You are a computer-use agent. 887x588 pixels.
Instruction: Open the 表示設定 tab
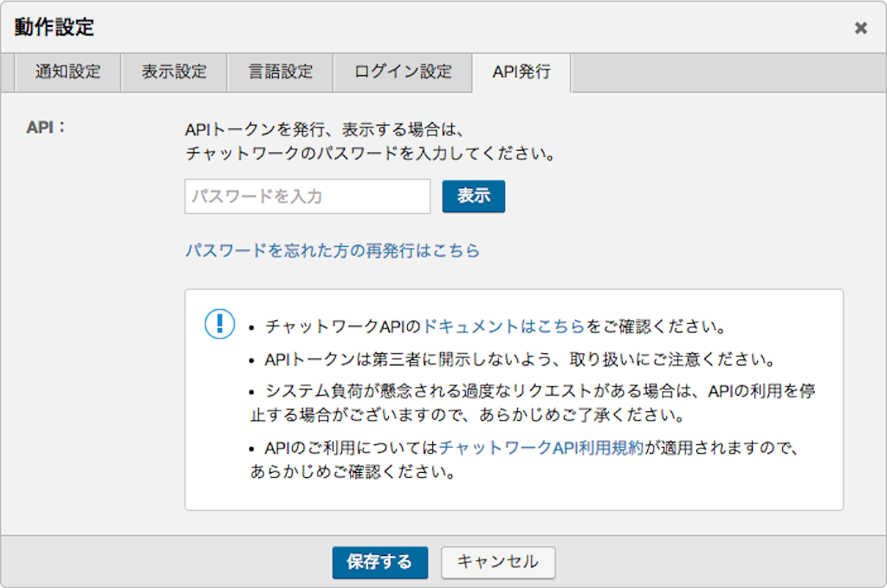click(x=174, y=72)
